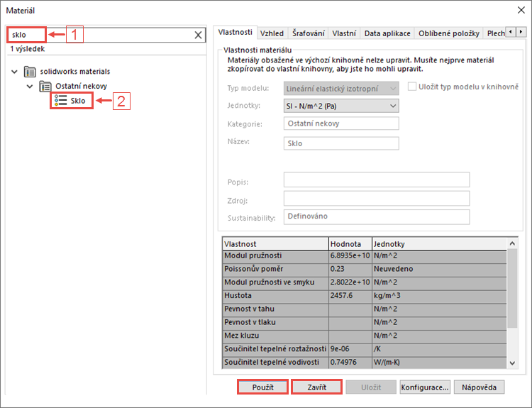532x408 pixels.
Task: Click the kg/m^3 units cell
Action: coord(439,296)
